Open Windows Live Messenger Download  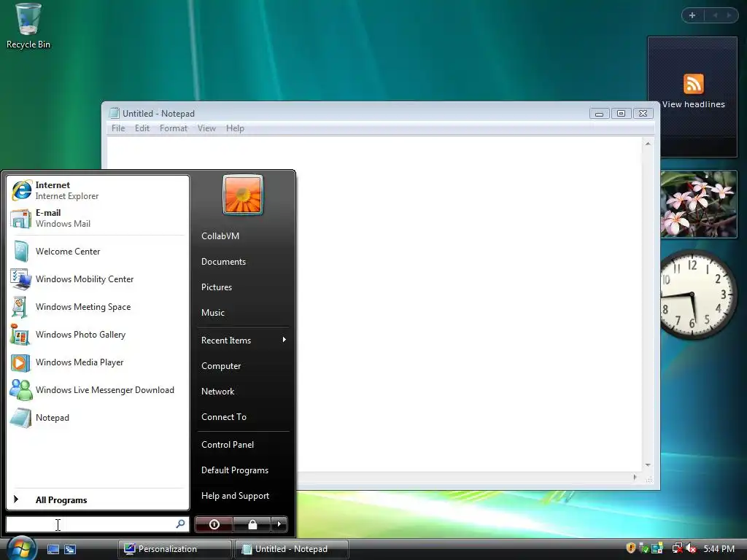[98, 390]
